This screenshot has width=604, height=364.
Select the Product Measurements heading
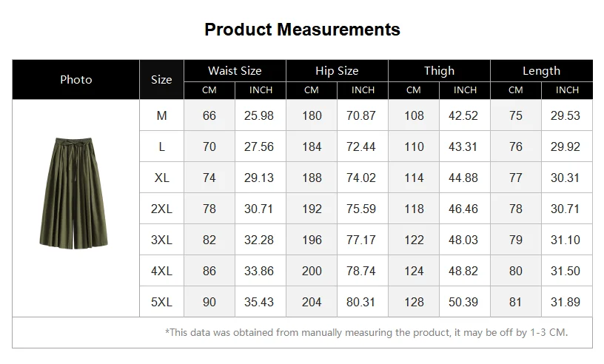pyautogui.click(x=303, y=30)
